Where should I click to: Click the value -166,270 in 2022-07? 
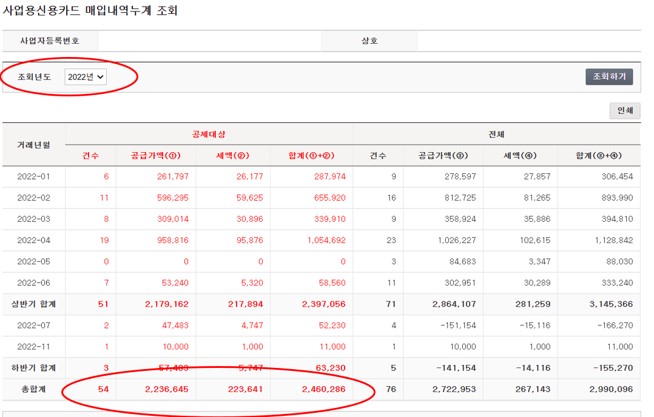[615, 325]
